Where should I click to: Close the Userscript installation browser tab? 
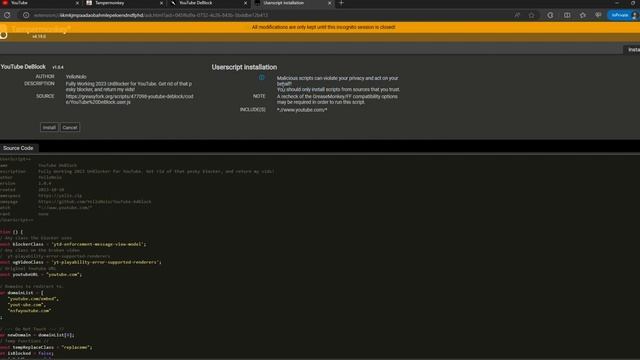330,3
